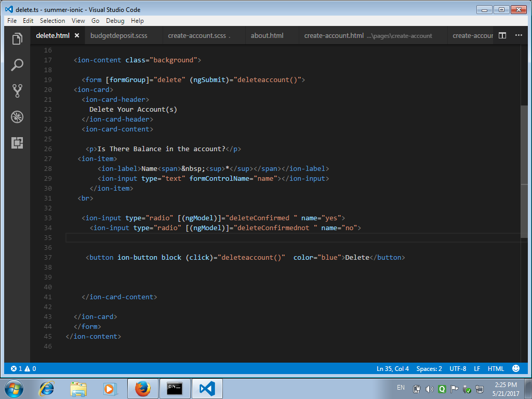Open the View menu
Image resolution: width=532 pixels, height=399 pixels.
coord(78,21)
